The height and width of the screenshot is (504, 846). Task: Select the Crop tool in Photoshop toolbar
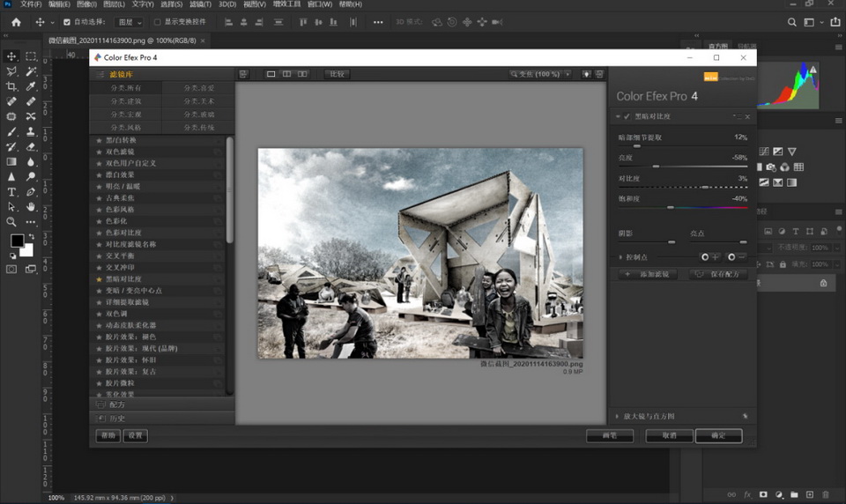coord(11,86)
